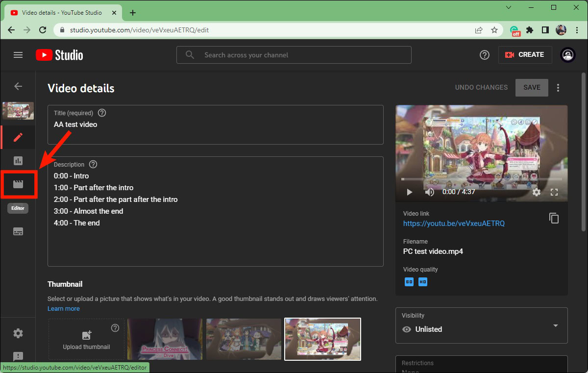Click the Search across your channel field
Viewport: 588px width, 373px height.
click(294, 55)
